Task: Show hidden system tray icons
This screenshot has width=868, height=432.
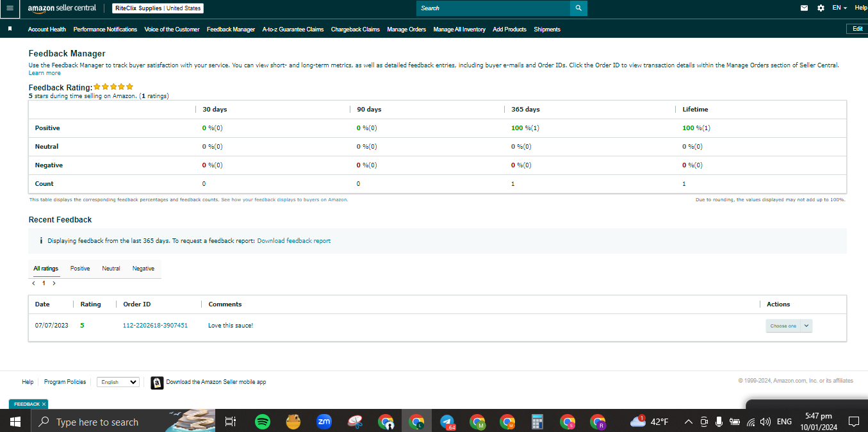Action: 689,422
